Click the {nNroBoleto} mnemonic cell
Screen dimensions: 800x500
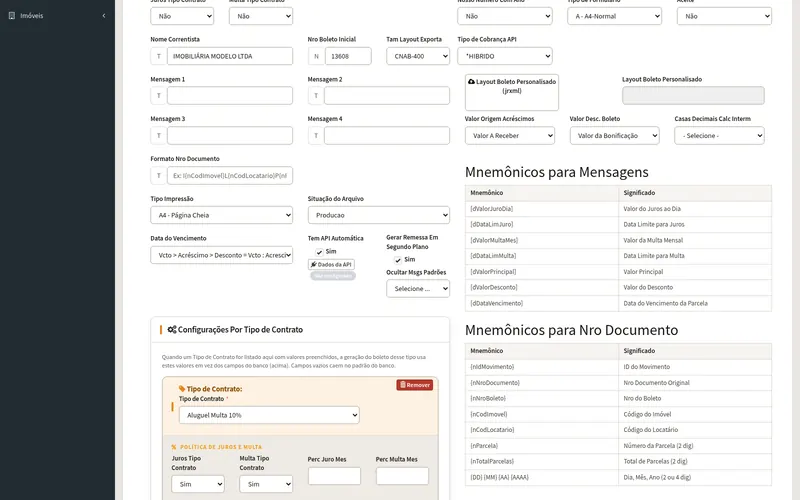pyautogui.click(x=541, y=398)
